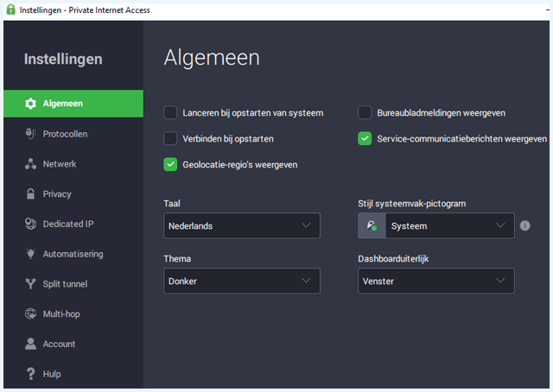Click the question mark icon beside Hulp
The width and height of the screenshot is (553, 392).
31,374
